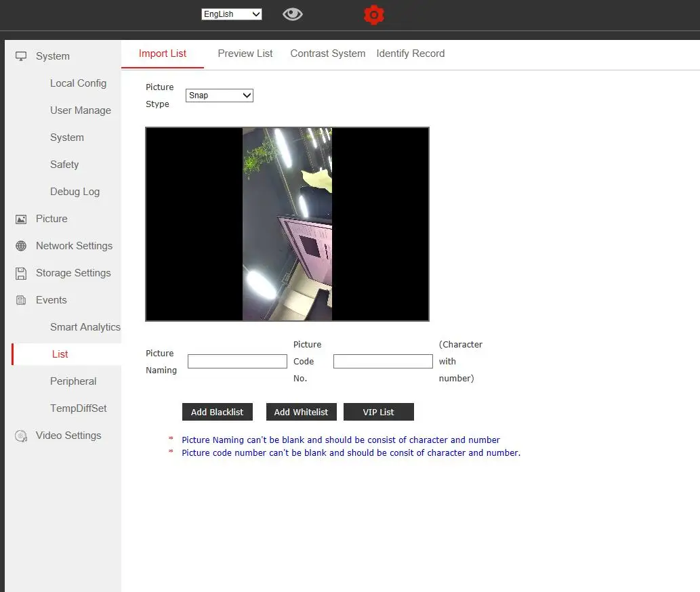Viewport: 700px width, 592px height.
Task: Click the Storage Settings floppy disk icon
Action: click(x=21, y=273)
